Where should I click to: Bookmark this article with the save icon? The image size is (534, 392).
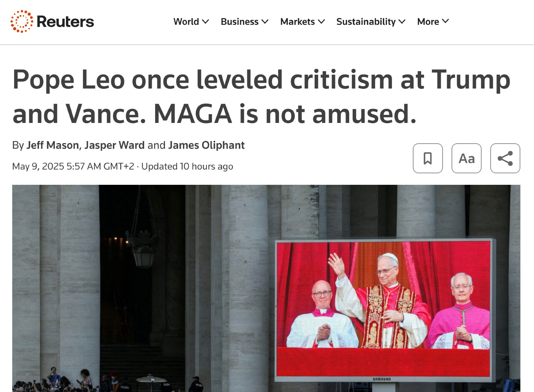pos(428,158)
